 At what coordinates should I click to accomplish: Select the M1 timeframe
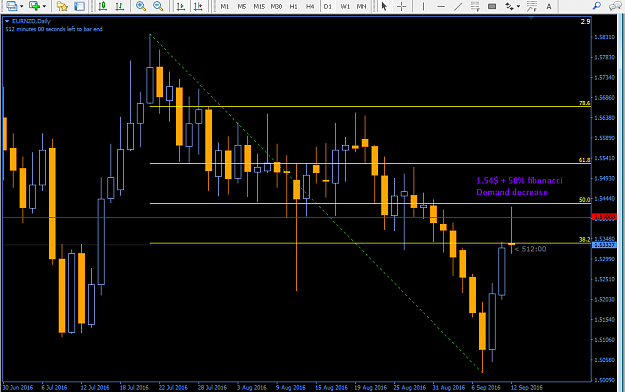pos(225,6)
